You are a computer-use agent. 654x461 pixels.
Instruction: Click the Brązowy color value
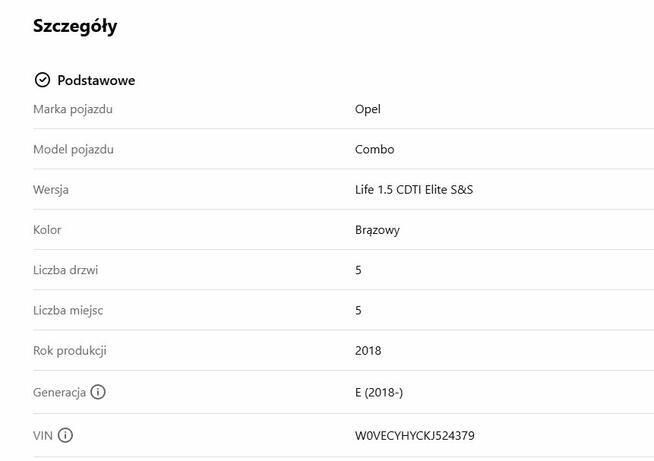[378, 230]
